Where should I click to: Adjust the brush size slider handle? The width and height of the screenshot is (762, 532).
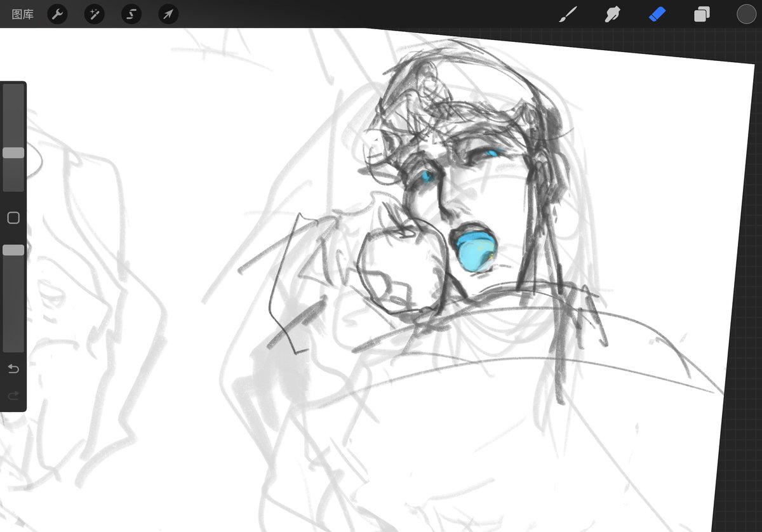(13, 153)
